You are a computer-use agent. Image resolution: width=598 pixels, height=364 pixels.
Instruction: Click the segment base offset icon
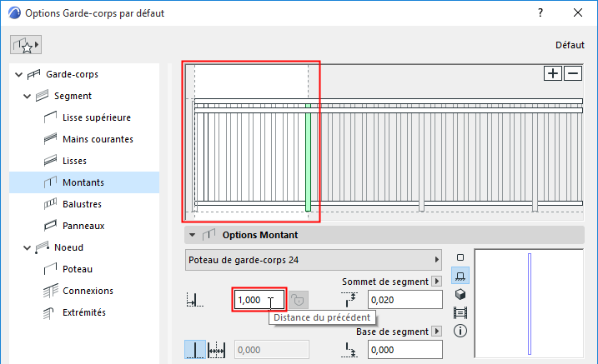pos(349,350)
